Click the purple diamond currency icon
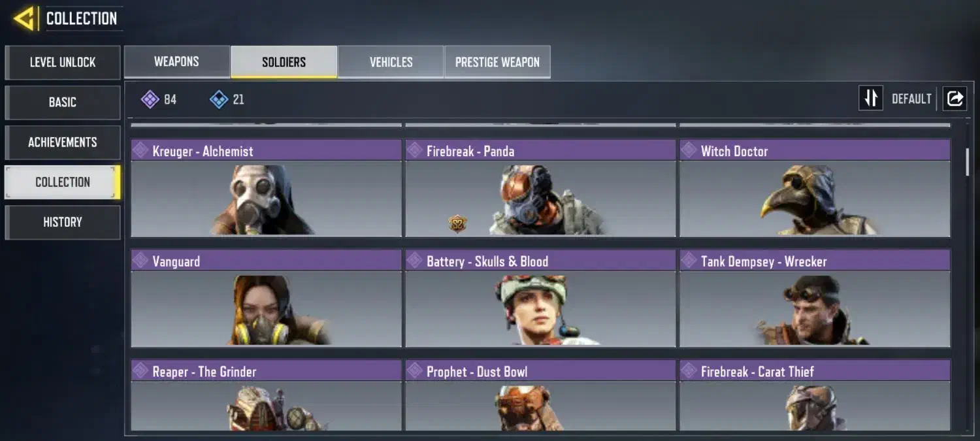 tap(150, 99)
